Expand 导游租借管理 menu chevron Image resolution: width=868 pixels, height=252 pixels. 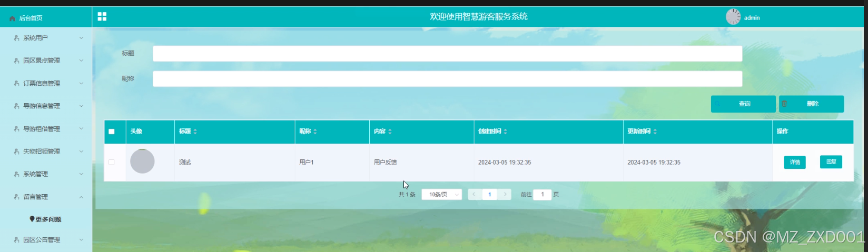[81, 128]
